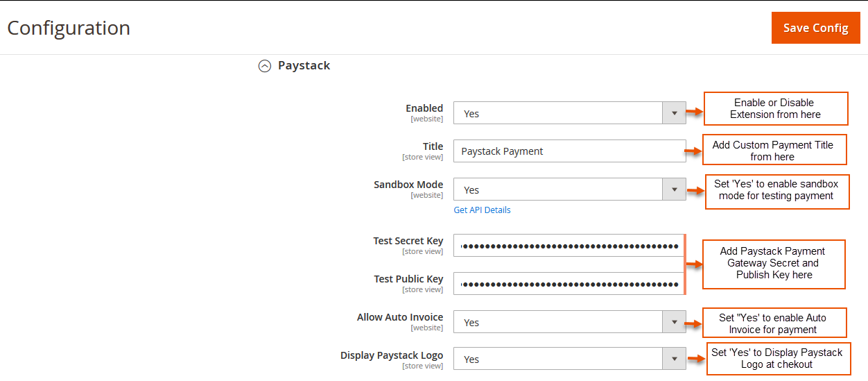Click the Configuration page heading
This screenshot has width=868, height=381.
(69, 28)
